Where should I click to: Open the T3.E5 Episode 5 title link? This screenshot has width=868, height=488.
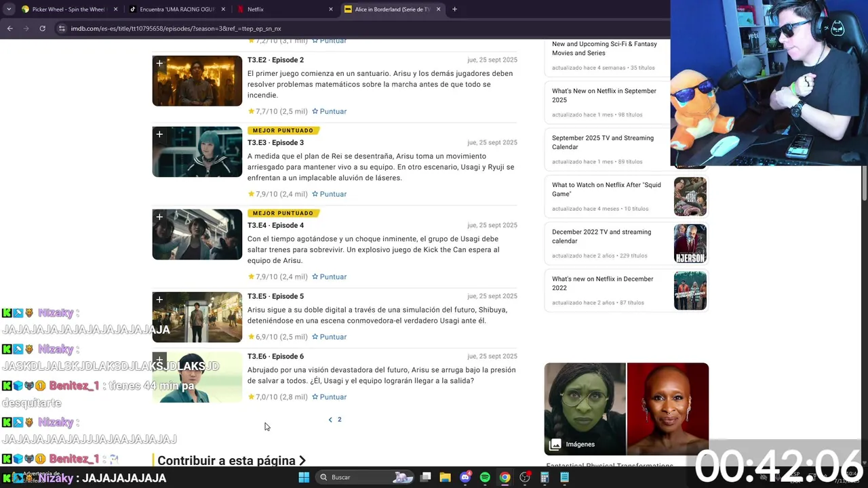pyautogui.click(x=275, y=296)
